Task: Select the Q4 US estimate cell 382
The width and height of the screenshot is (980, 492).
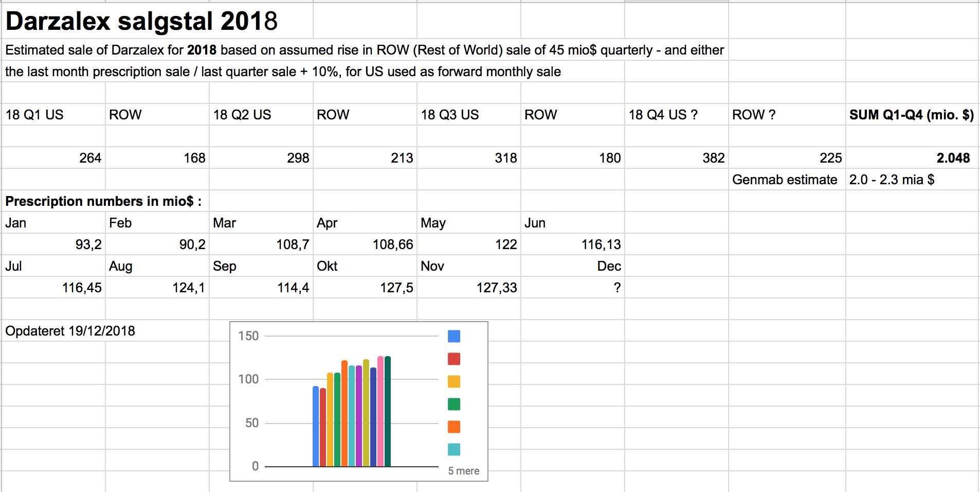Action: point(677,158)
